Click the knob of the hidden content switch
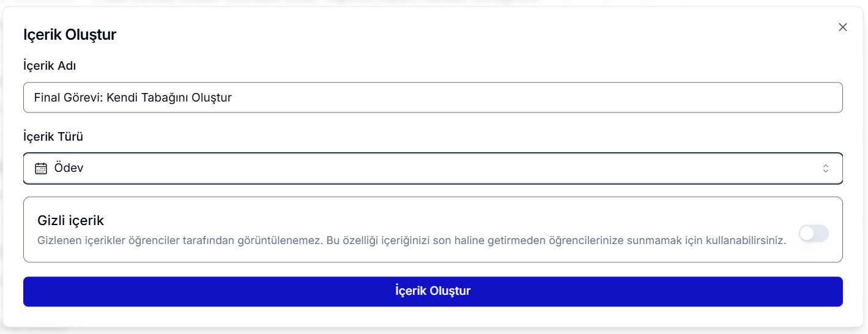This screenshot has height=334, width=868. (x=807, y=233)
